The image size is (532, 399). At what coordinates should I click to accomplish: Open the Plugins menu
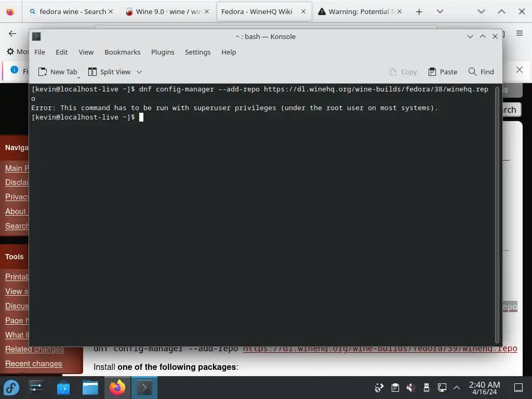(x=163, y=52)
